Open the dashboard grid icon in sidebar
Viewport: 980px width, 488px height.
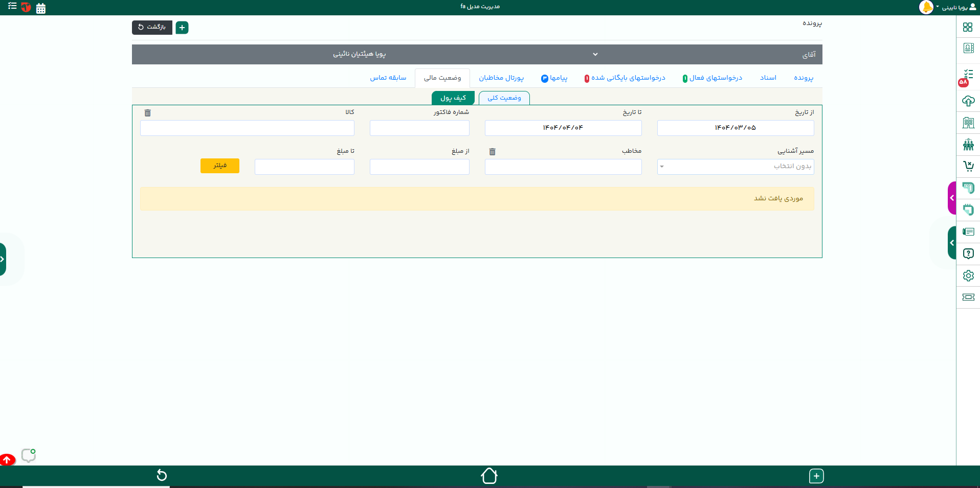click(x=968, y=27)
